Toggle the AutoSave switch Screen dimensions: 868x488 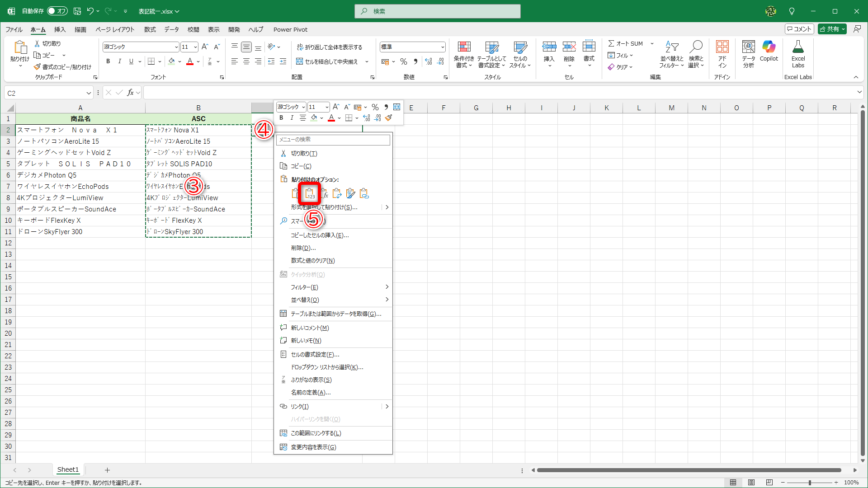pyautogui.click(x=57, y=11)
